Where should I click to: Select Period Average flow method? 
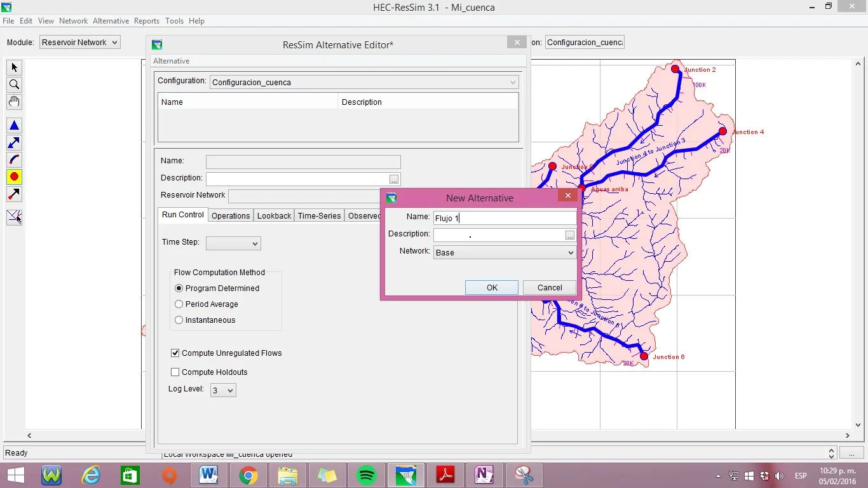[x=206, y=304]
